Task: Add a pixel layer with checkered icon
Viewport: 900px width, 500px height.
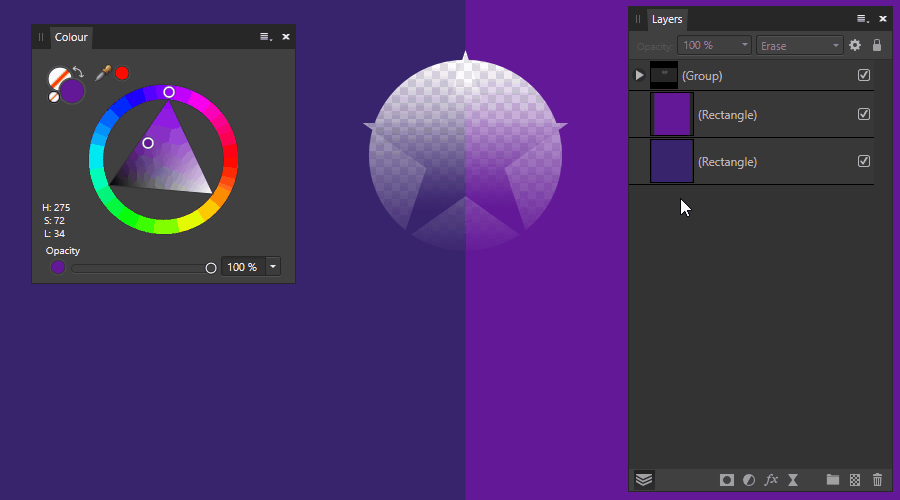Action: coord(855,480)
